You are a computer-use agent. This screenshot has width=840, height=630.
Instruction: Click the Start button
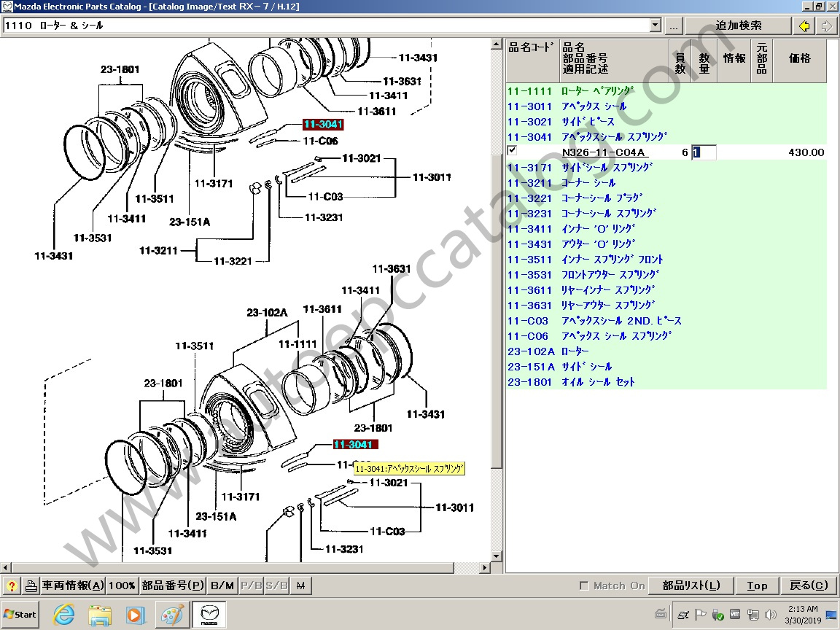click(20, 615)
